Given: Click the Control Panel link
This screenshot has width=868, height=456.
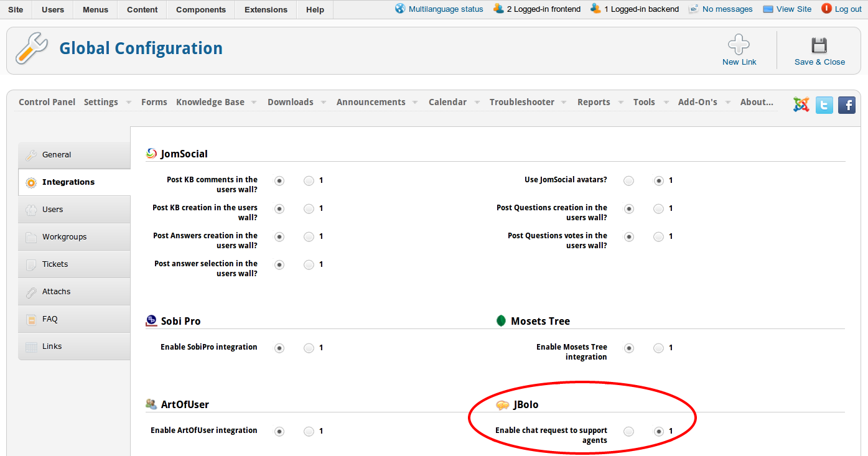Looking at the screenshot, I should click(x=47, y=102).
